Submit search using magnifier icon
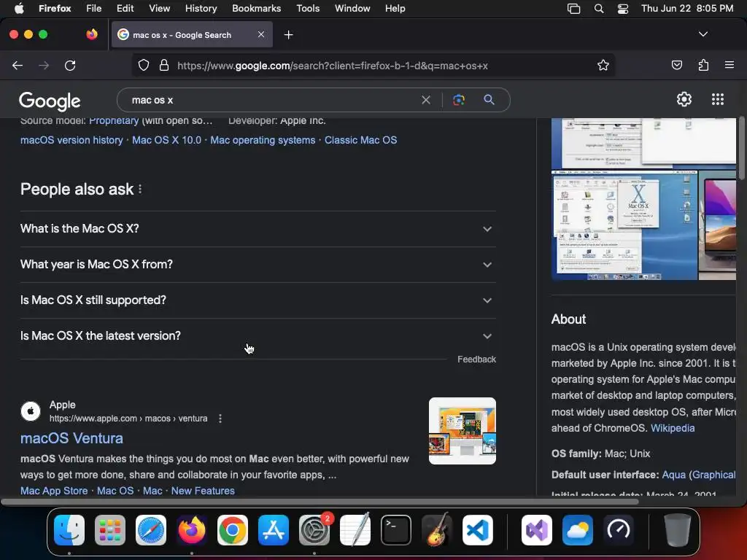The height and width of the screenshot is (560, 747). click(x=489, y=100)
